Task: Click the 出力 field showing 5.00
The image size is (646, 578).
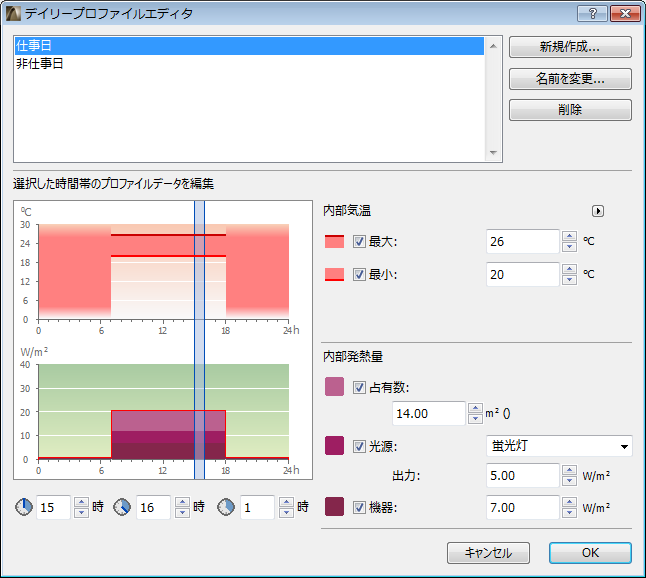Action: [522, 475]
